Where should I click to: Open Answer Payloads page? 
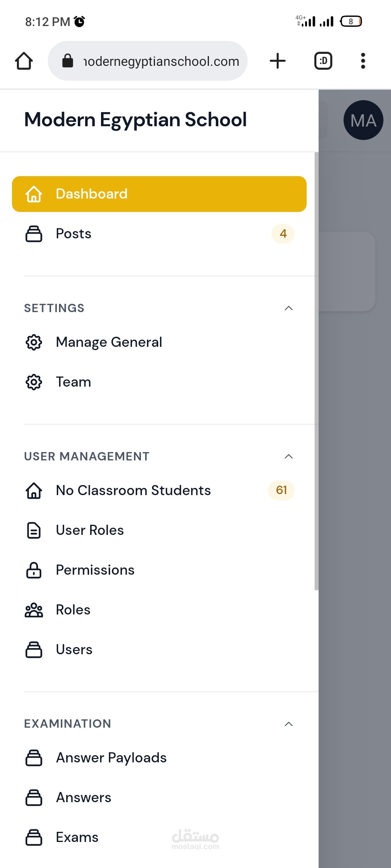click(159, 758)
